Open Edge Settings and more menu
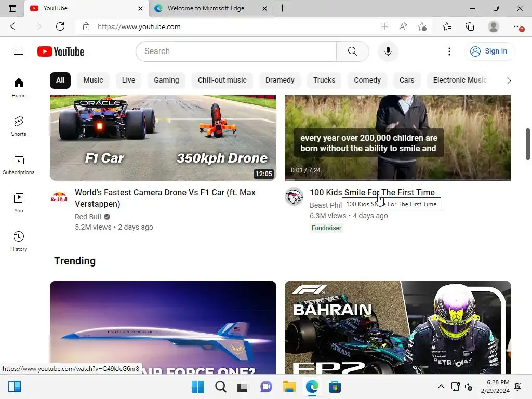 pos(518,26)
